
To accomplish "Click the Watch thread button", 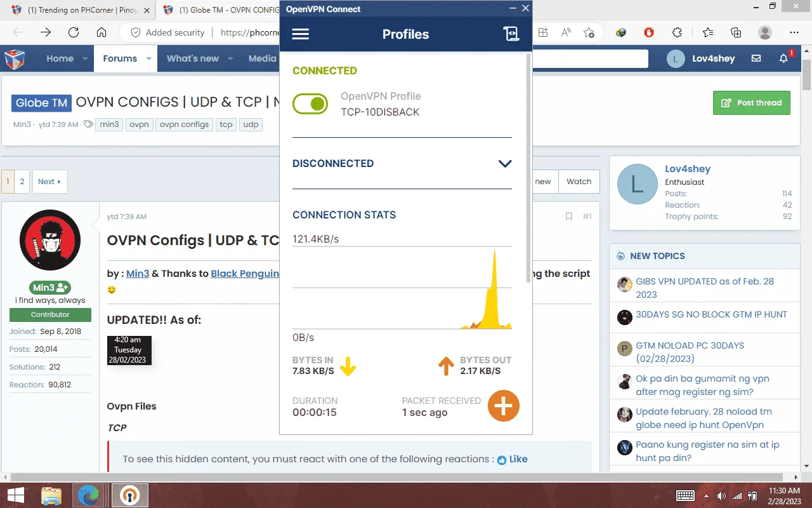I will [579, 182].
